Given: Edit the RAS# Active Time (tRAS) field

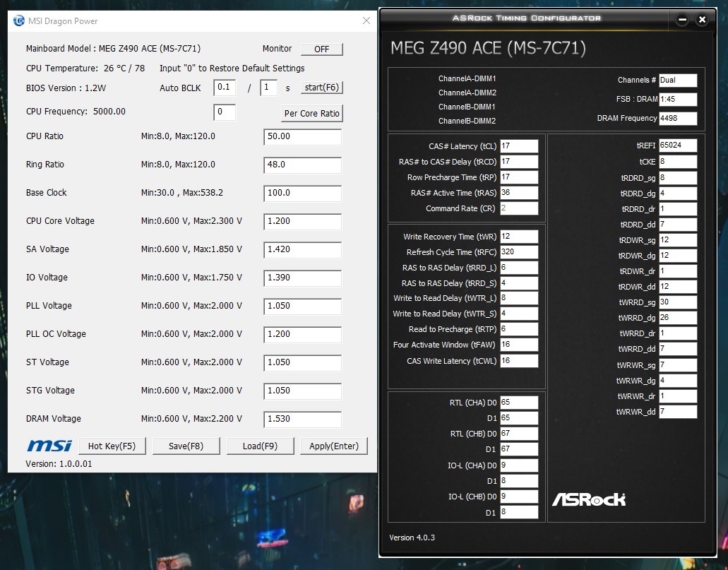Looking at the screenshot, I should pyautogui.click(x=519, y=193).
